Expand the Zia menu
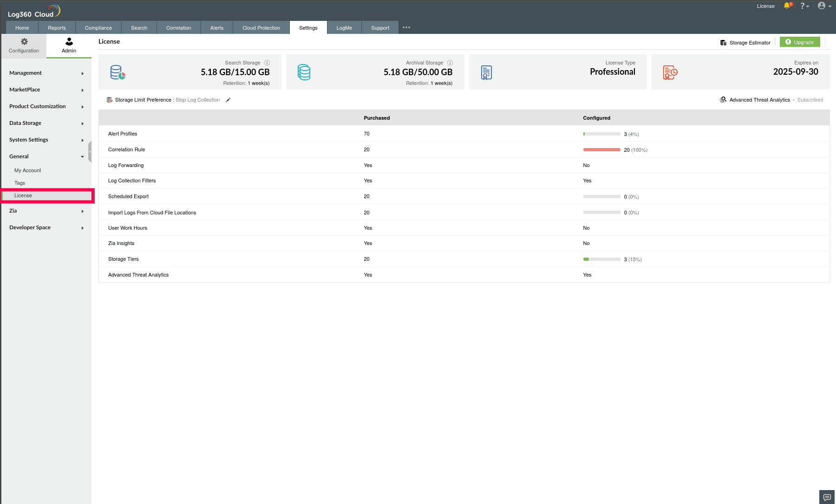This screenshot has width=836, height=504. (x=46, y=211)
